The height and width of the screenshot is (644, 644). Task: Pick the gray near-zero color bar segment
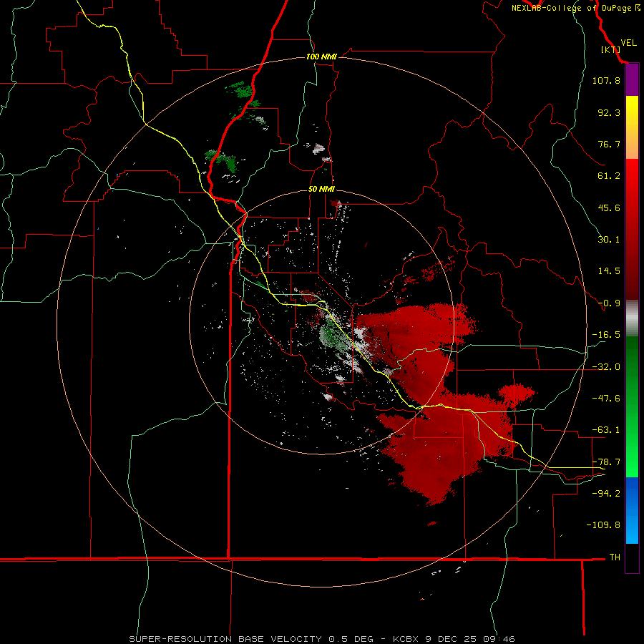(632, 318)
